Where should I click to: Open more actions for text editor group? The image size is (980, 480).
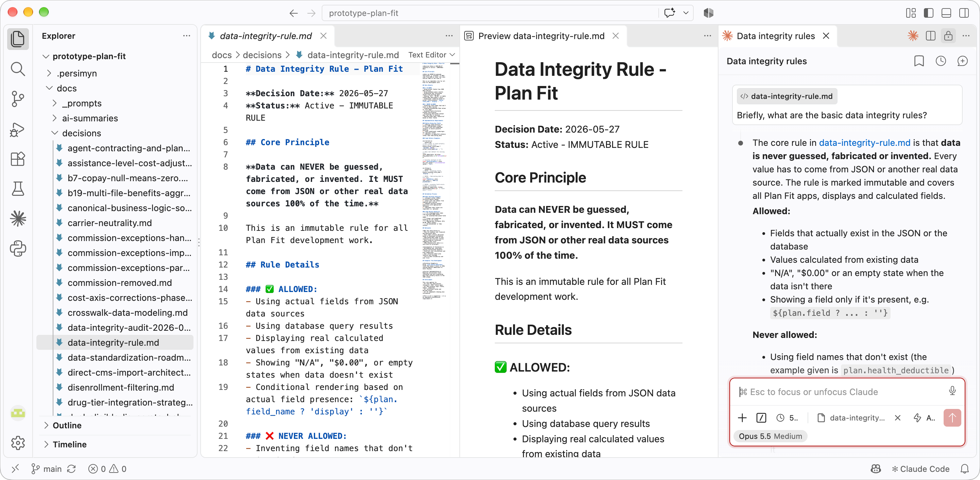click(449, 36)
